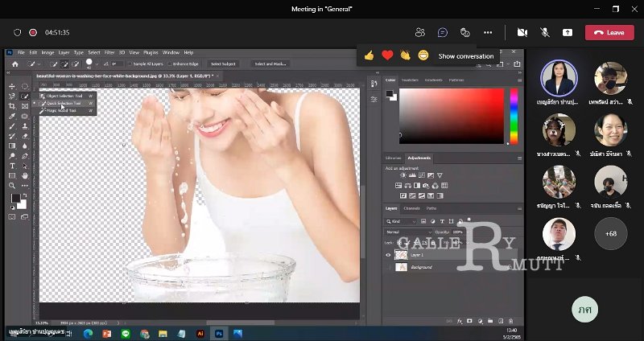Image resolution: width=644 pixels, height=341 pixels.
Task: Click the Select Subject button
Action: pyautogui.click(x=223, y=64)
